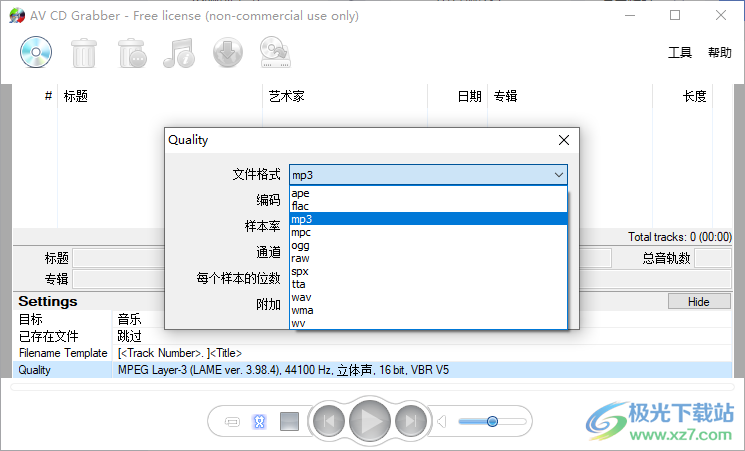
Task: Click the 总音轨数 input field
Action: (x=713, y=258)
